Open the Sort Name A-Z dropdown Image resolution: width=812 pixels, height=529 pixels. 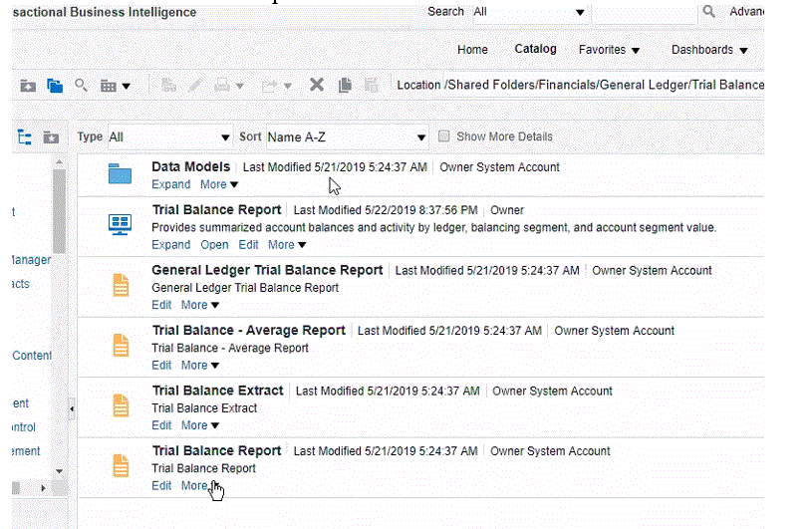347,136
